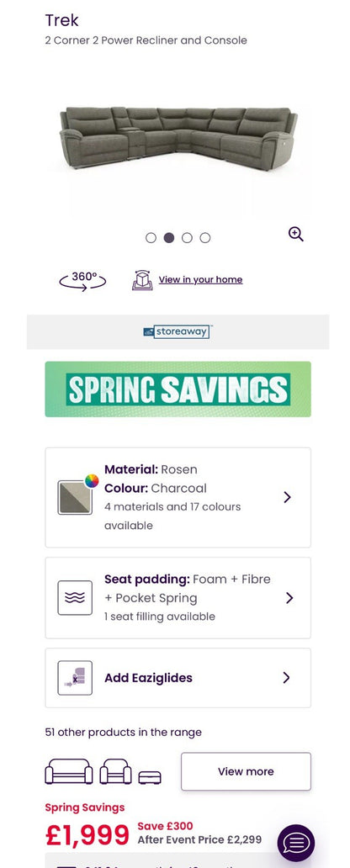Expand the Add Eaziglides chevron

(286, 678)
